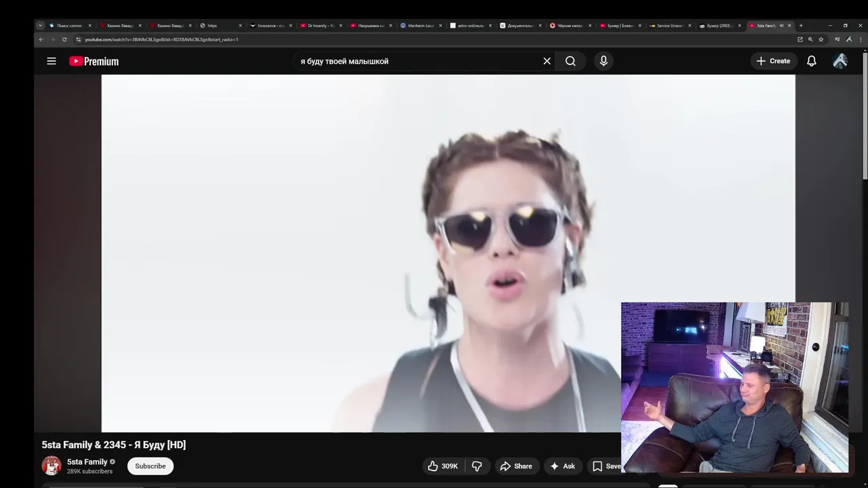Click the Ask button
The width and height of the screenshot is (868, 488).
(x=562, y=466)
